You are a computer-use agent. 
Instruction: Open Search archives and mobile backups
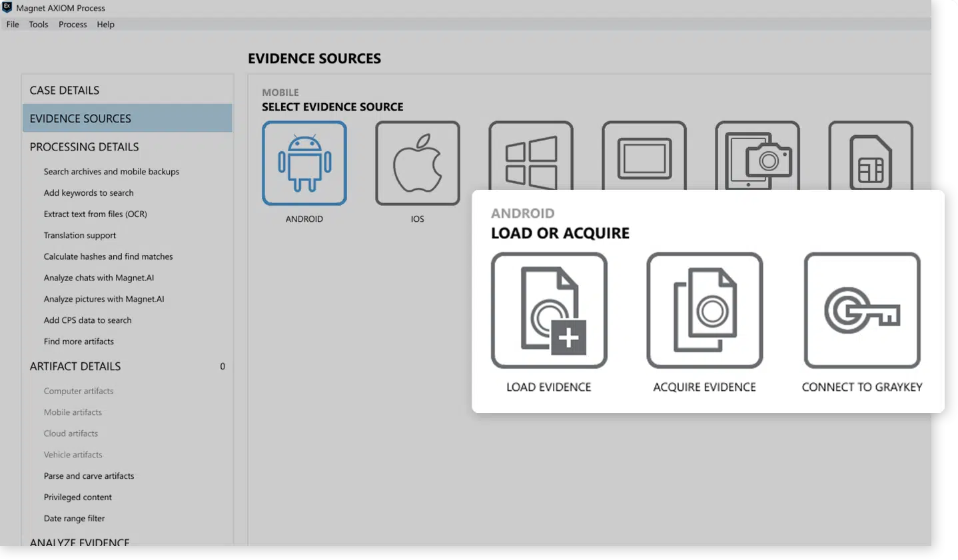click(x=111, y=172)
